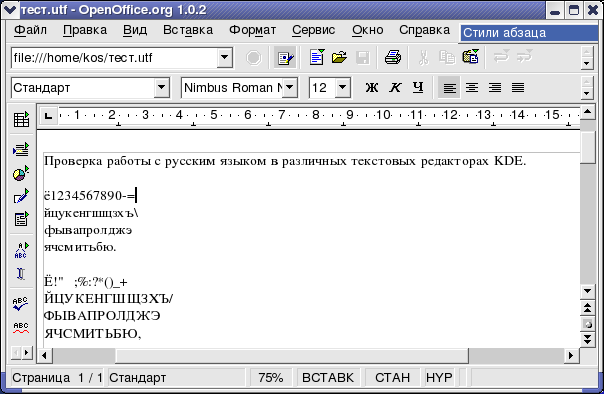Click the Form functions icon
Image resolution: width=604 pixels, height=394 pixels.
pyautogui.click(x=21, y=220)
